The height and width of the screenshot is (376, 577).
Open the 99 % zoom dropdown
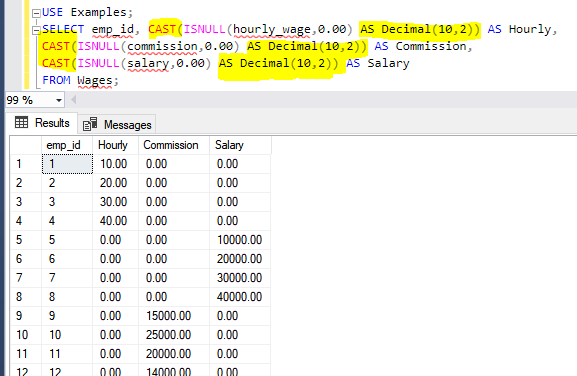point(59,100)
